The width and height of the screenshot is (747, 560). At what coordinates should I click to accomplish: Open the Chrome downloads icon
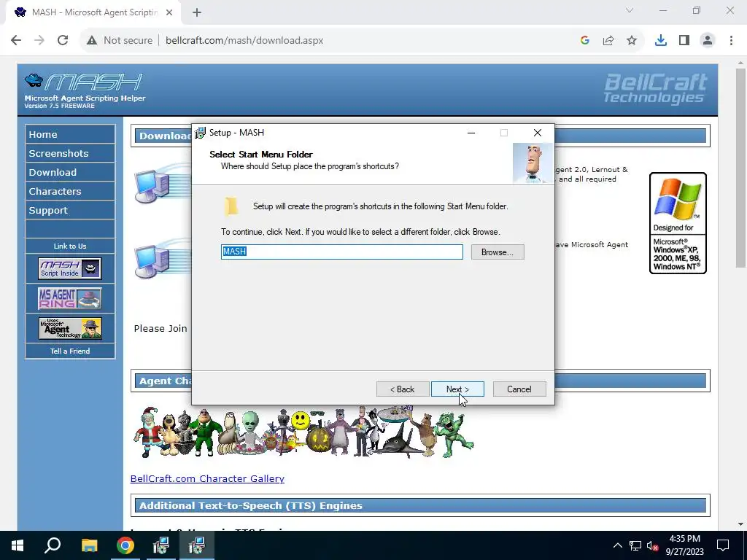pos(661,41)
